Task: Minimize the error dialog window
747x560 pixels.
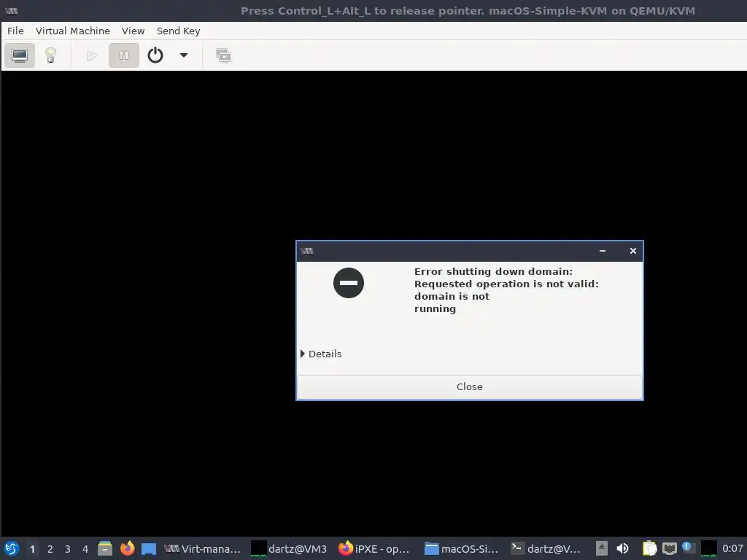Action: point(603,251)
